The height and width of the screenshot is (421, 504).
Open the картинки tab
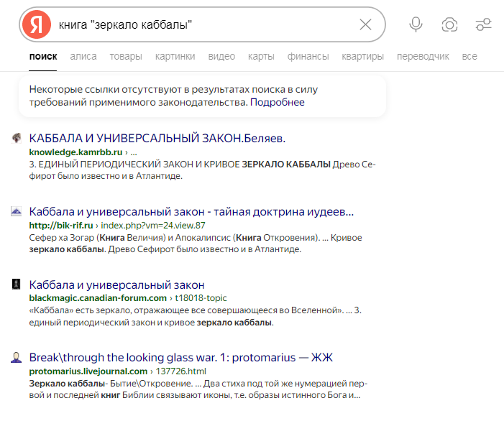coord(175,57)
